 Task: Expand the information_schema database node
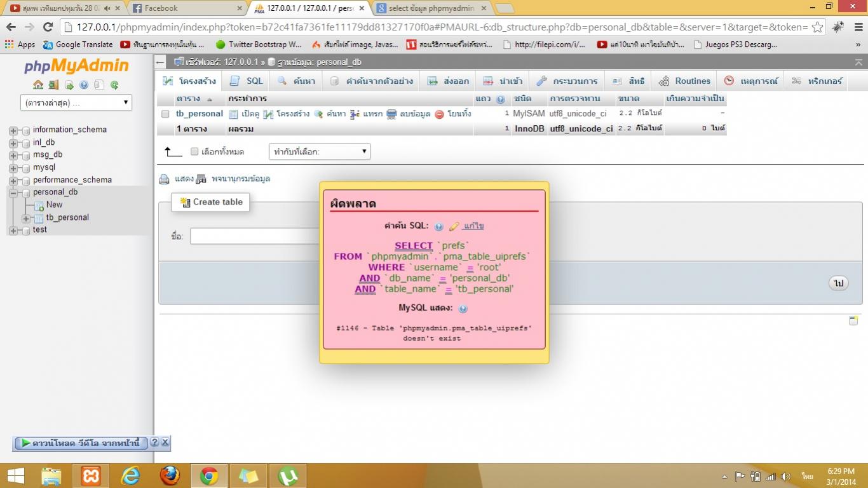[x=13, y=130]
